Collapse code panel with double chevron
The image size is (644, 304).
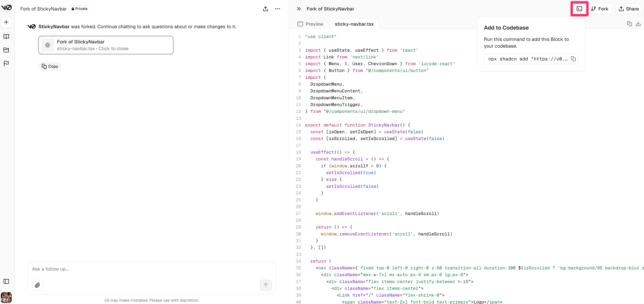coord(299,9)
